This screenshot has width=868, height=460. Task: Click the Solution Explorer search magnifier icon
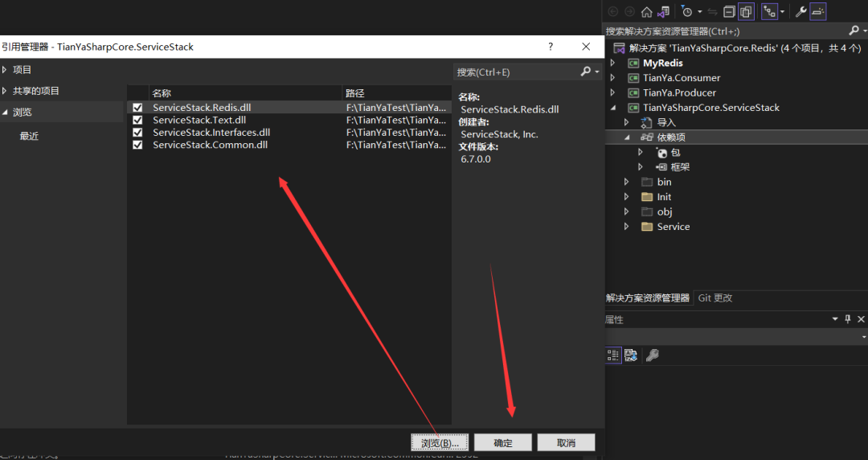click(854, 31)
